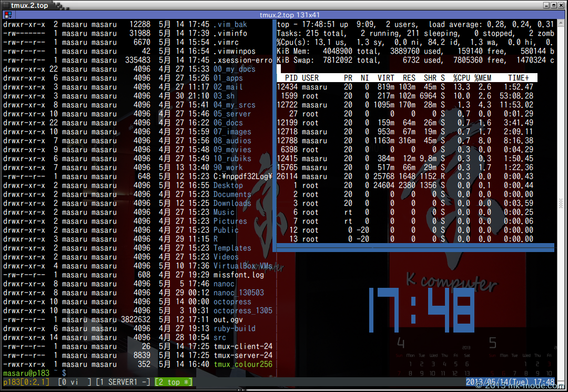Viewport: 568px width, 392px height.
Task: Switch to tmux window 0 vi
Action: [74, 382]
